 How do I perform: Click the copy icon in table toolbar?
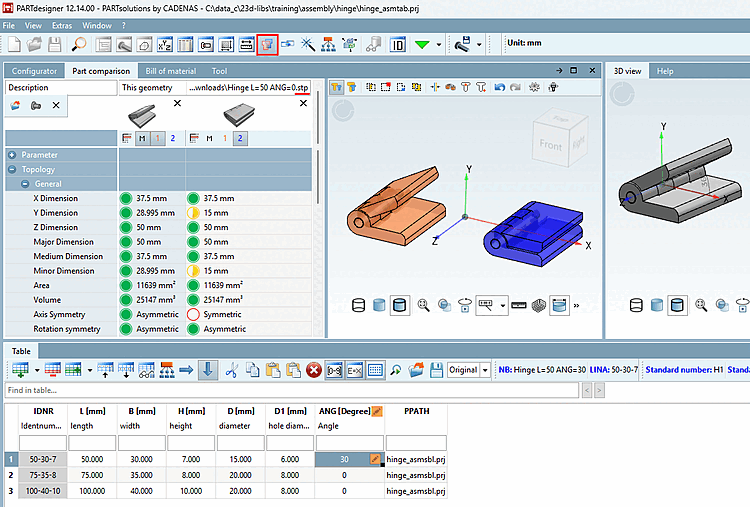tap(252, 370)
